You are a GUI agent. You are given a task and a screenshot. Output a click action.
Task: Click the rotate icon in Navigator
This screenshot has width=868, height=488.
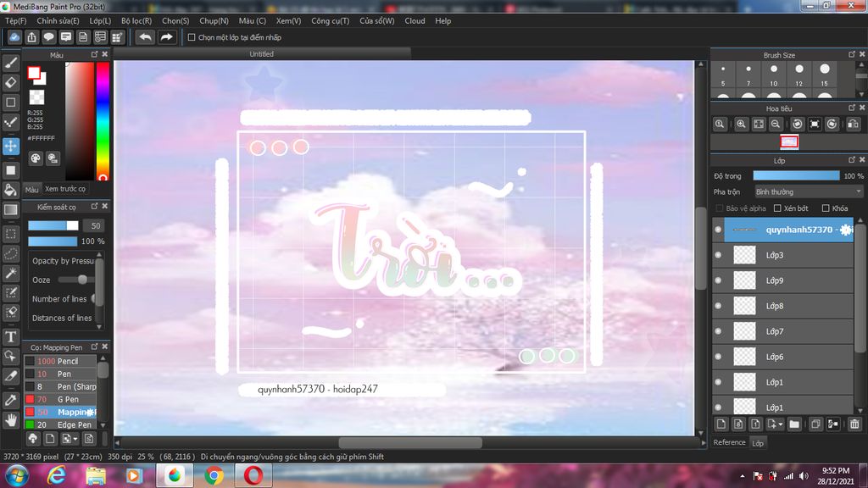pyautogui.click(x=797, y=124)
